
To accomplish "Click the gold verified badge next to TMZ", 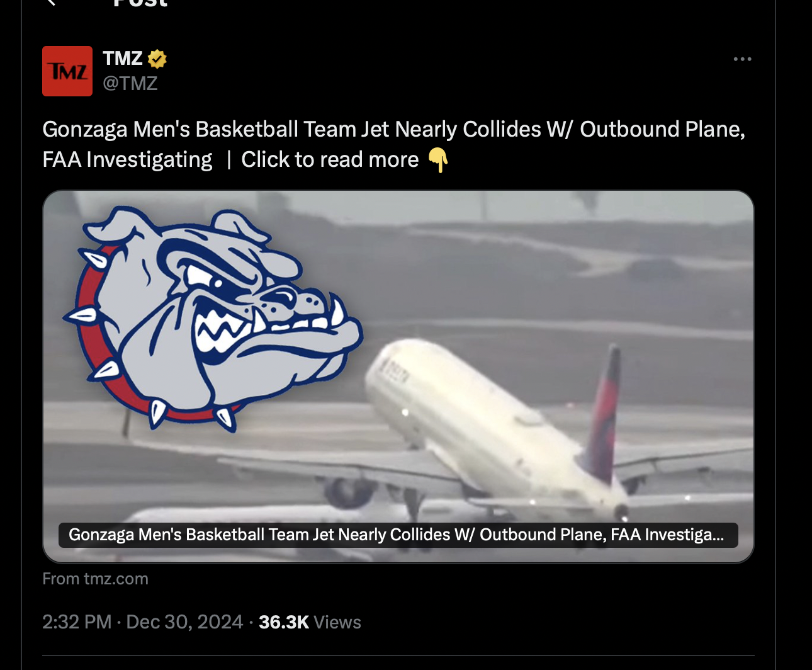I will point(157,59).
